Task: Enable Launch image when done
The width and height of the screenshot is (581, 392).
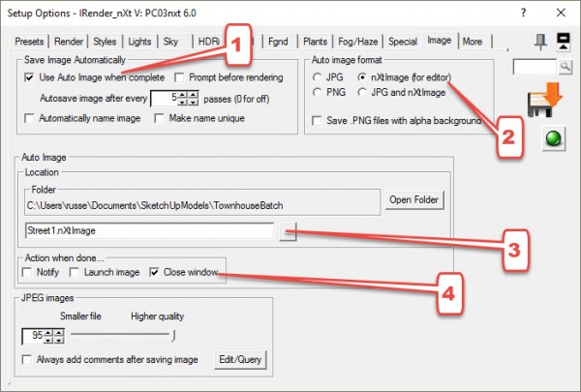Action: coord(75,272)
